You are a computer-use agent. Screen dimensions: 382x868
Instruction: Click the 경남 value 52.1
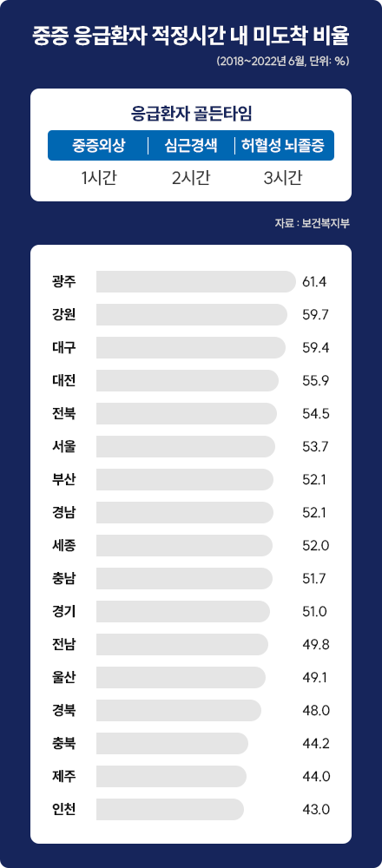[x=314, y=513]
